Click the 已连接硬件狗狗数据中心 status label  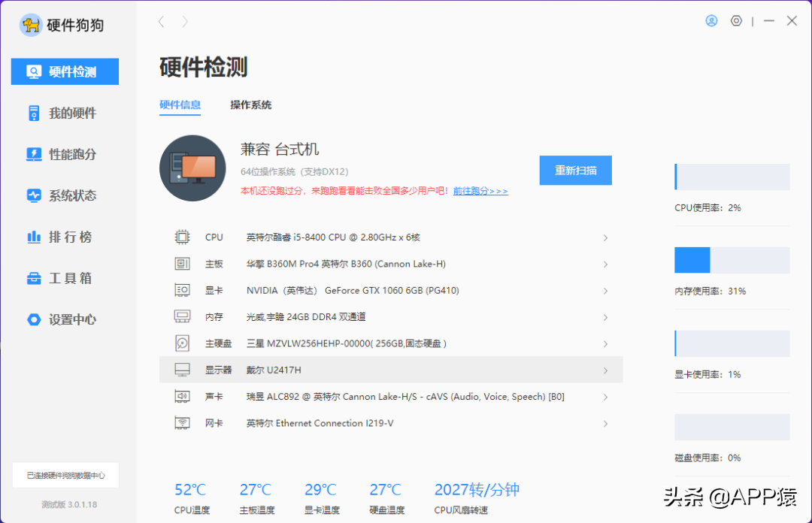tap(65, 475)
